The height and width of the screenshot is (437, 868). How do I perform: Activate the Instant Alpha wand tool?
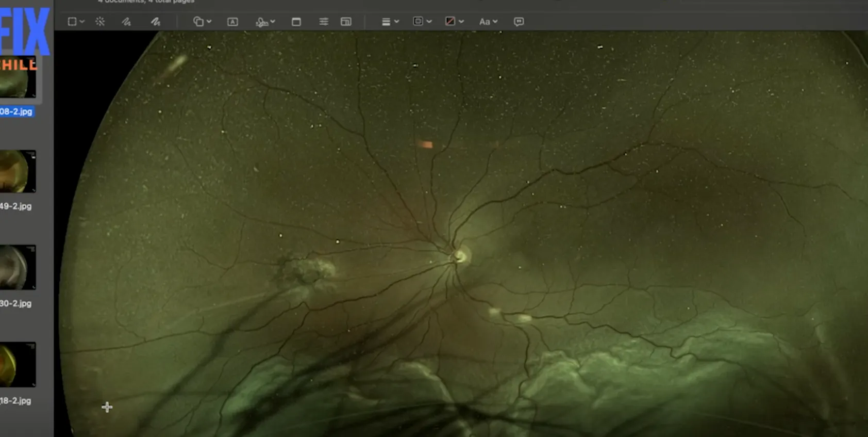pos(100,22)
